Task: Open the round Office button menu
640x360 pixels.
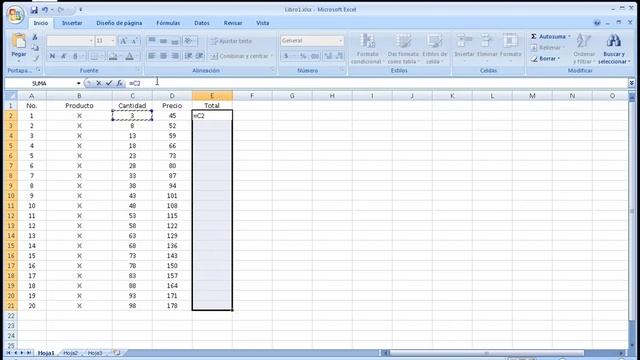Action: 16,15
